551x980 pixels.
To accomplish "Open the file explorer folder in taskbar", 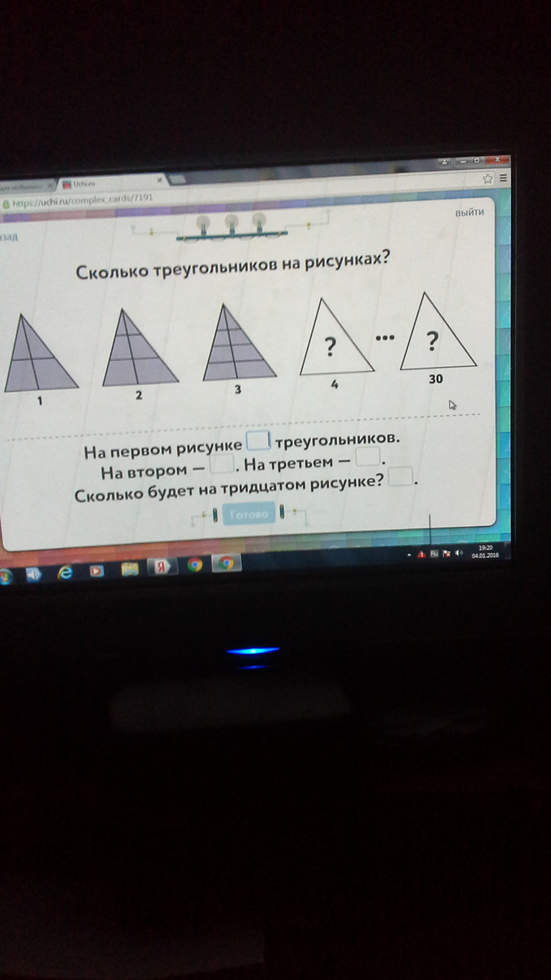I will coord(130,569).
